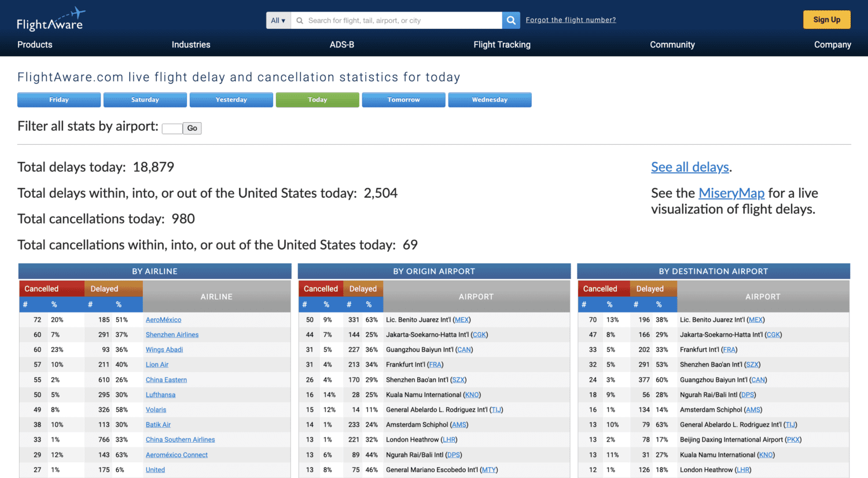The width and height of the screenshot is (868, 478).
Task: Open the Lion Air link
Action: 157,365
